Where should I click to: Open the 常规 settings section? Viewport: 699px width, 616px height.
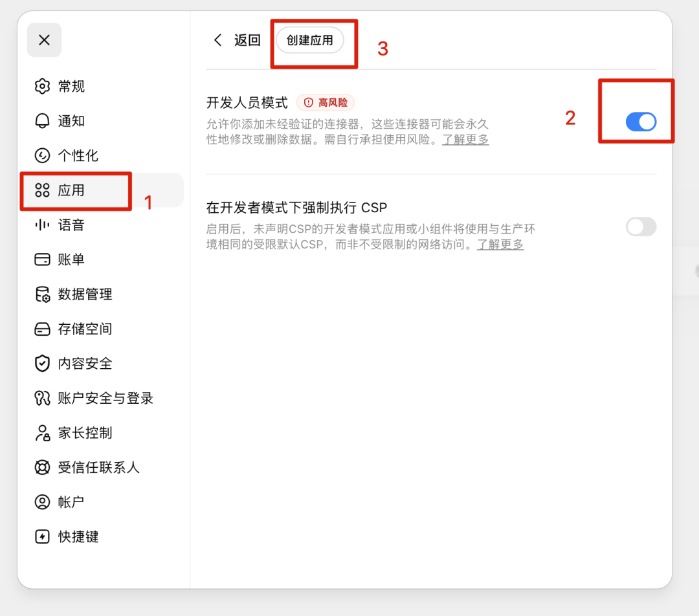(x=102, y=86)
